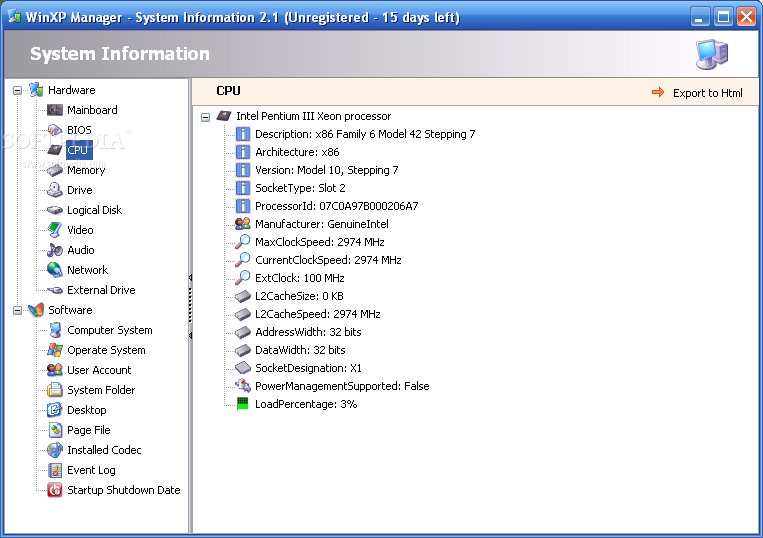
Task: Select the L2CacheSize: 0 KB row
Action: tap(299, 296)
